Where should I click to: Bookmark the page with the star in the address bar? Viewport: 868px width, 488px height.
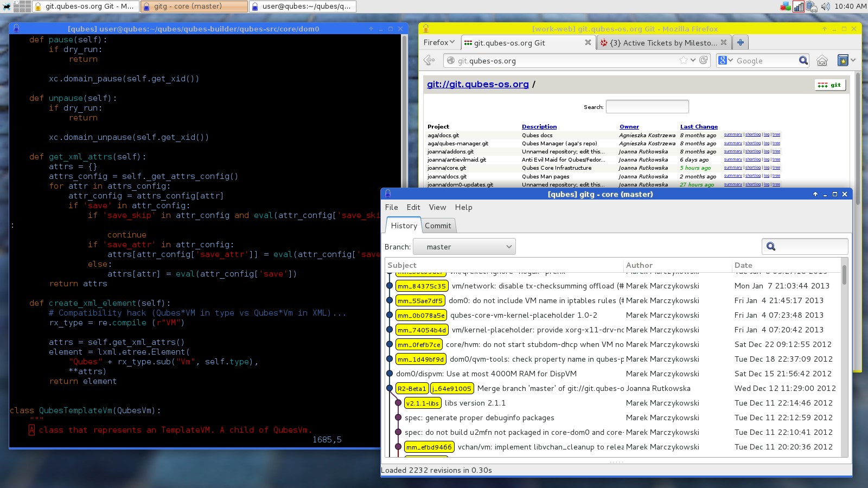(682, 61)
